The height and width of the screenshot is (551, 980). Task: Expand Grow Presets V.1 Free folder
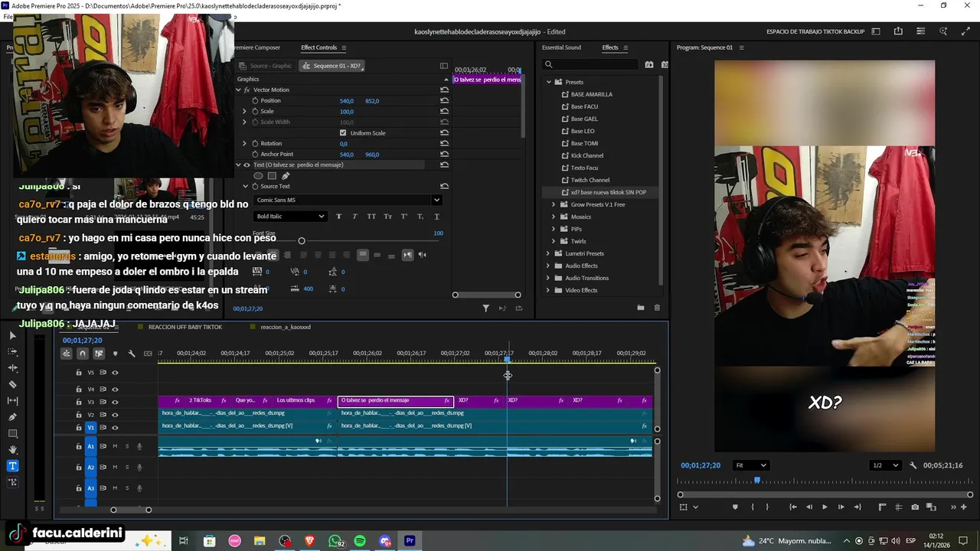tap(554, 204)
